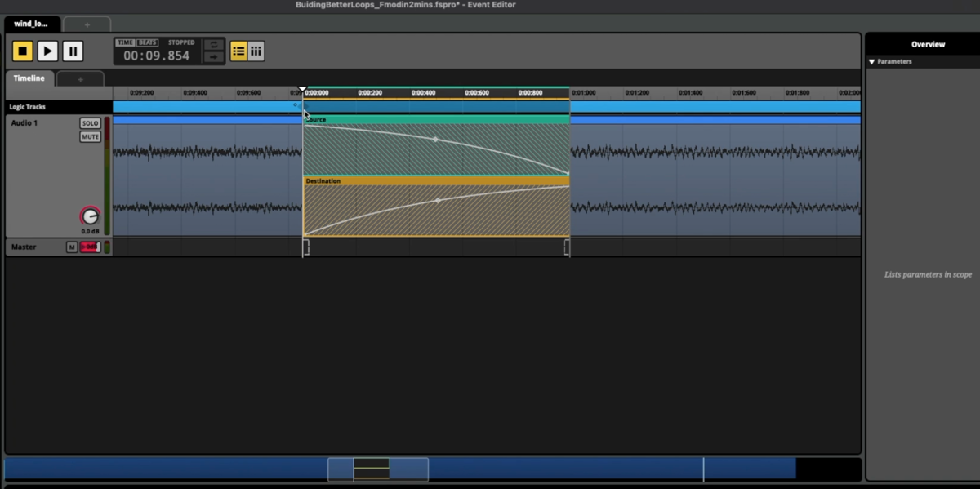The width and height of the screenshot is (980, 489).
Task: Select the Destination transition region header
Action: [x=436, y=180]
